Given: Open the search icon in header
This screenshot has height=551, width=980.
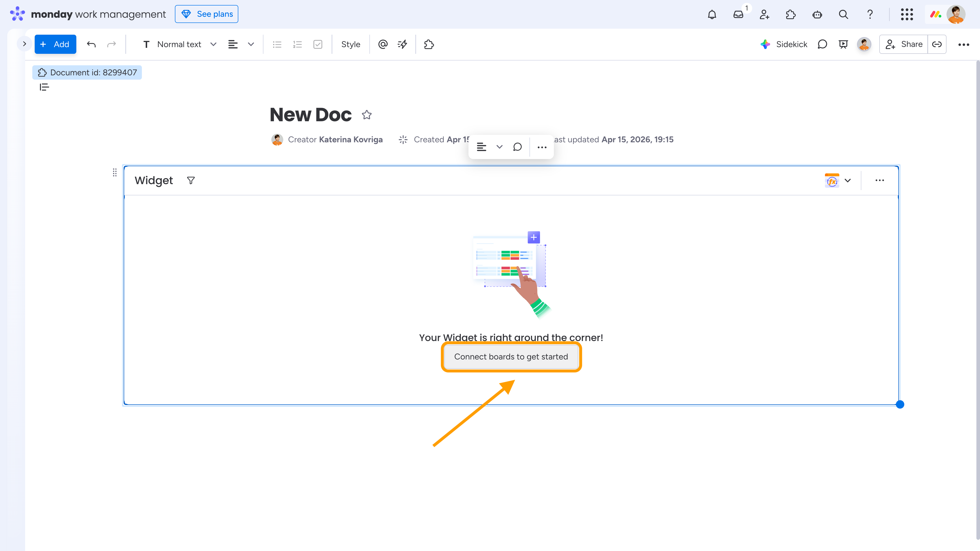Looking at the screenshot, I should 843,14.
